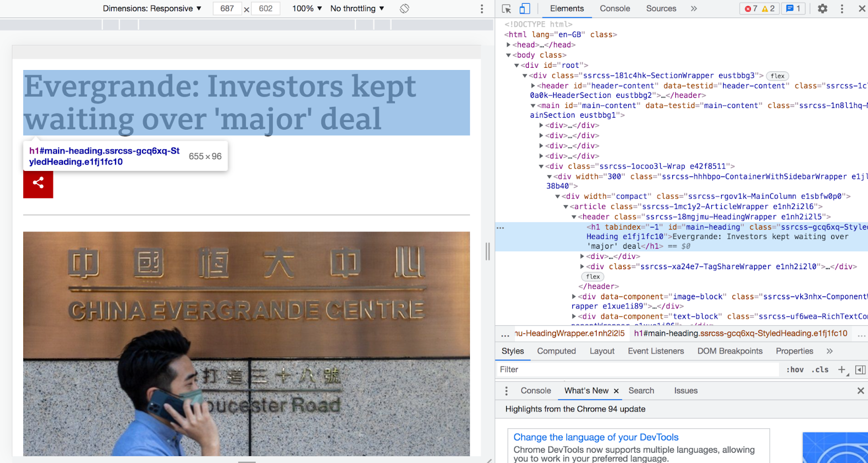Screen dimensions: 868x463
Task: Click the viewport right-edge resize handle
Action: 488,251
